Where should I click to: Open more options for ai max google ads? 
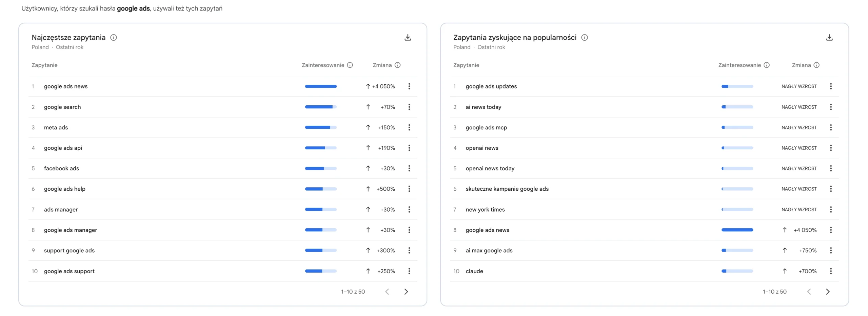pos(831,251)
